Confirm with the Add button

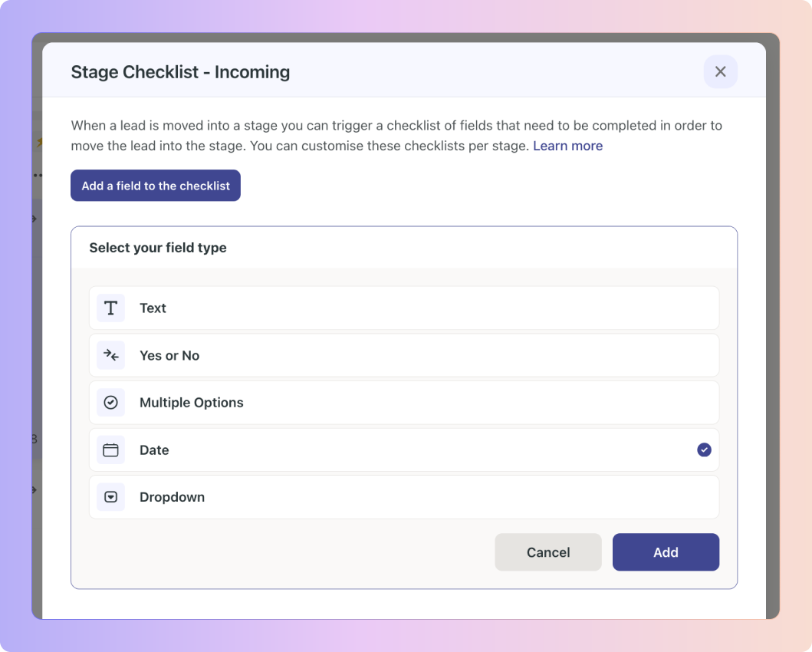coord(666,552)
